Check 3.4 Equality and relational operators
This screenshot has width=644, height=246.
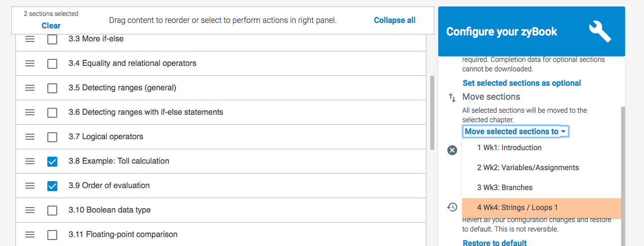pyautogui.click(x=52, y=63)
